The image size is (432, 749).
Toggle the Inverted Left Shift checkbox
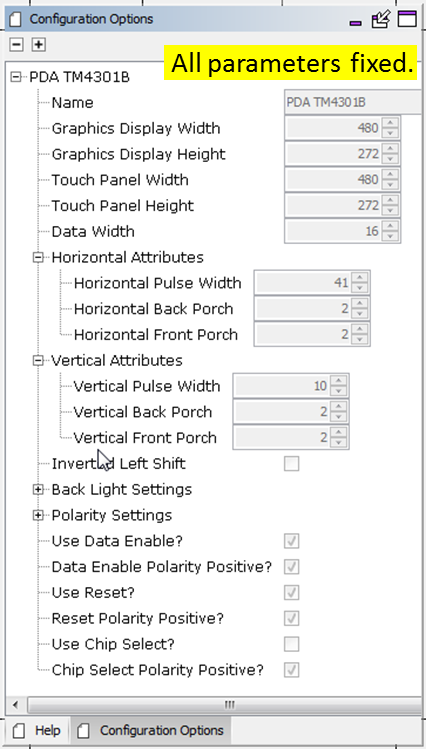pos(292,463)
